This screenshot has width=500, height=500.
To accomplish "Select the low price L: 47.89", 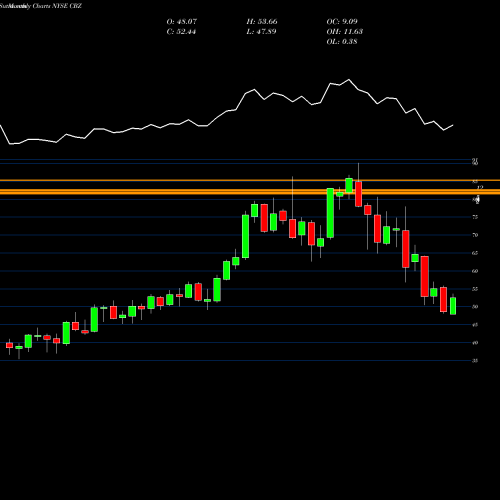I will click(x=261, y=32).
